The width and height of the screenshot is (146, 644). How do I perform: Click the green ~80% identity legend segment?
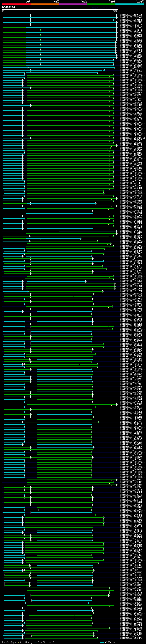coord(101,4)
